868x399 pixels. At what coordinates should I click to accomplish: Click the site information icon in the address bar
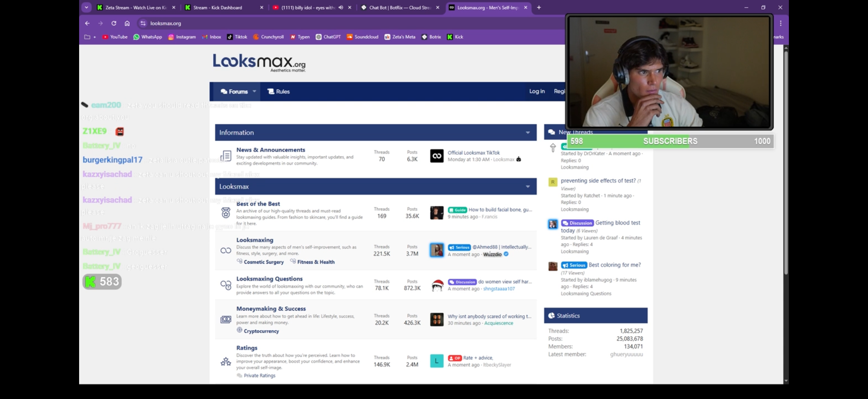coord(143,23)
